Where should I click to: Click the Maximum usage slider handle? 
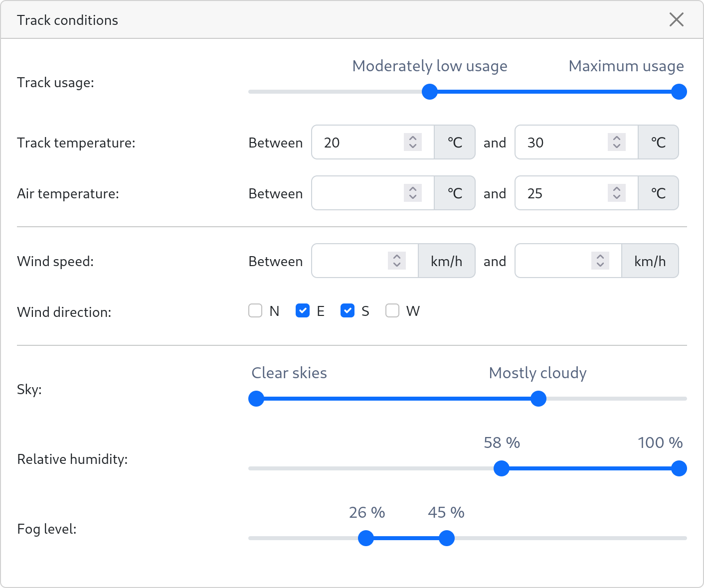[679, 92]
